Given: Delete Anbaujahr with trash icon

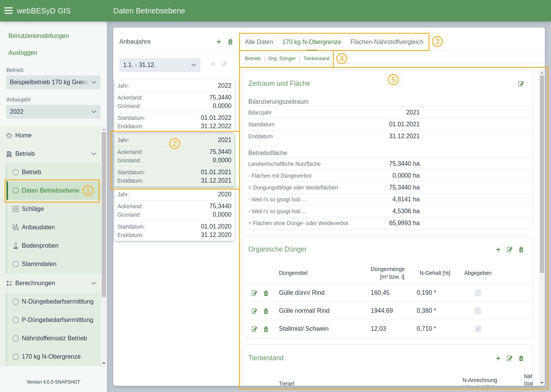Looking at the screenshot, I should point(230,42).
